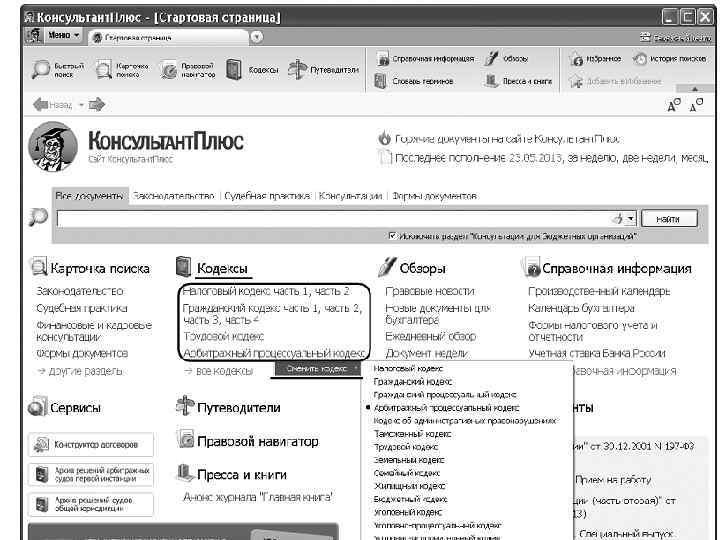Choose Жилищный кодекс in dropdown list
720x540 pixels.
click(409, 486)
